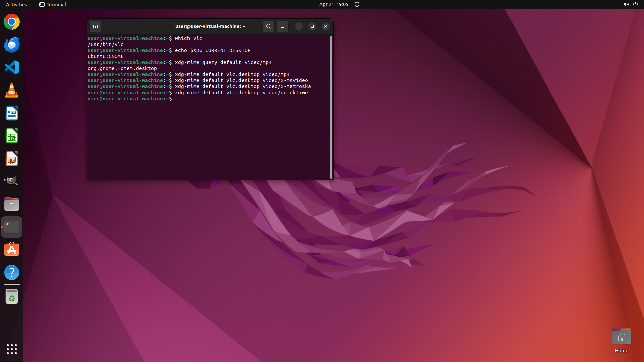Open system menu via volume icon

[626, 4]
